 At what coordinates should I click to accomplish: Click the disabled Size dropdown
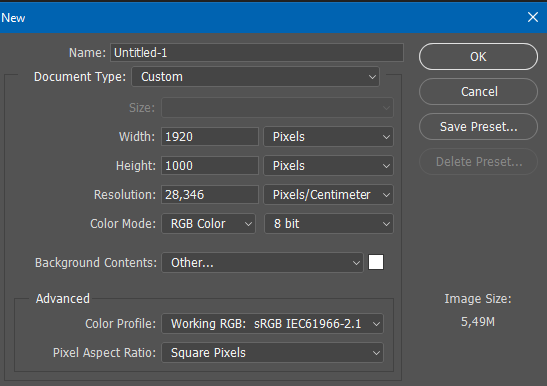pos(277,107)
